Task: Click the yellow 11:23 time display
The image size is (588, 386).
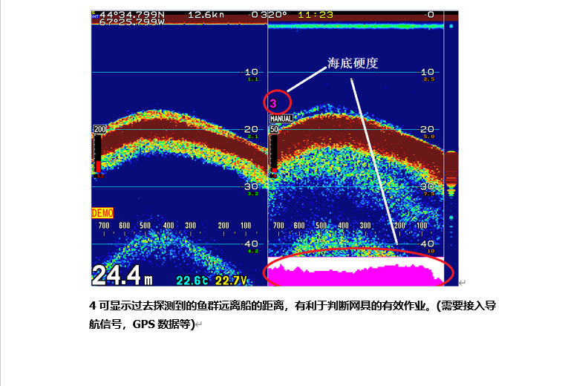Action: 316,15
